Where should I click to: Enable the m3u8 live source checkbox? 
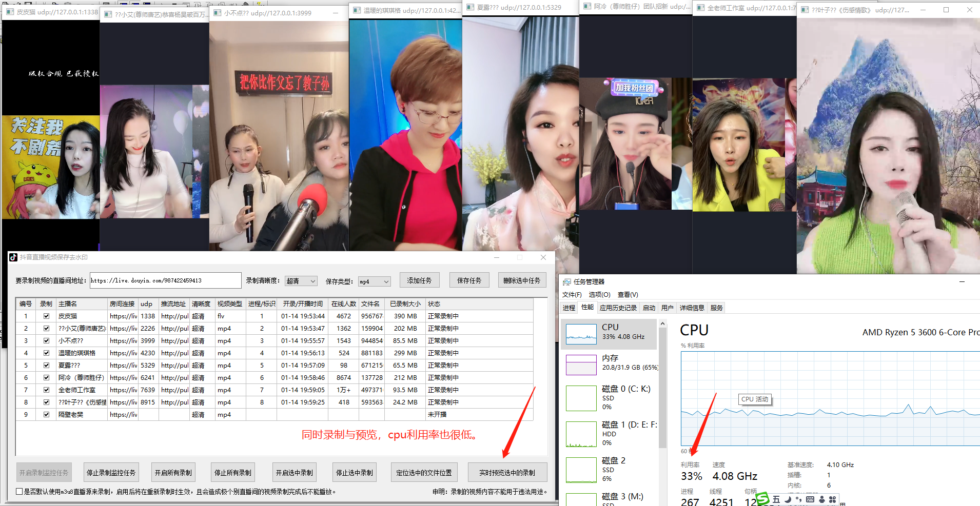click(x=19, y=492)
